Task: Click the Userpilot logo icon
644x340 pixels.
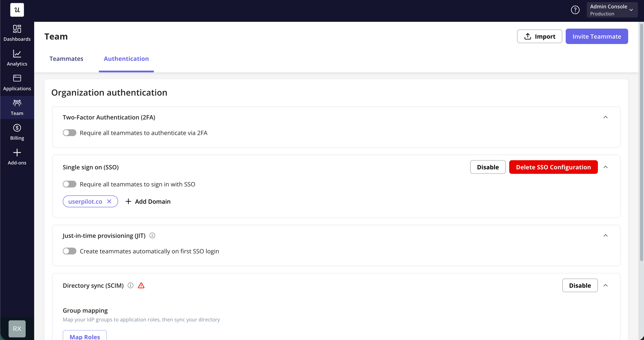Action: [x=17, y=10]
